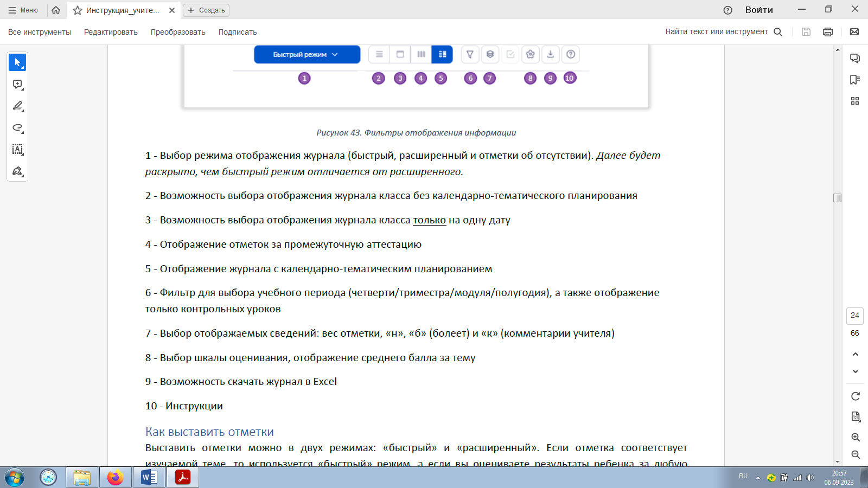Click the filter funnel icon in figure

470,54
